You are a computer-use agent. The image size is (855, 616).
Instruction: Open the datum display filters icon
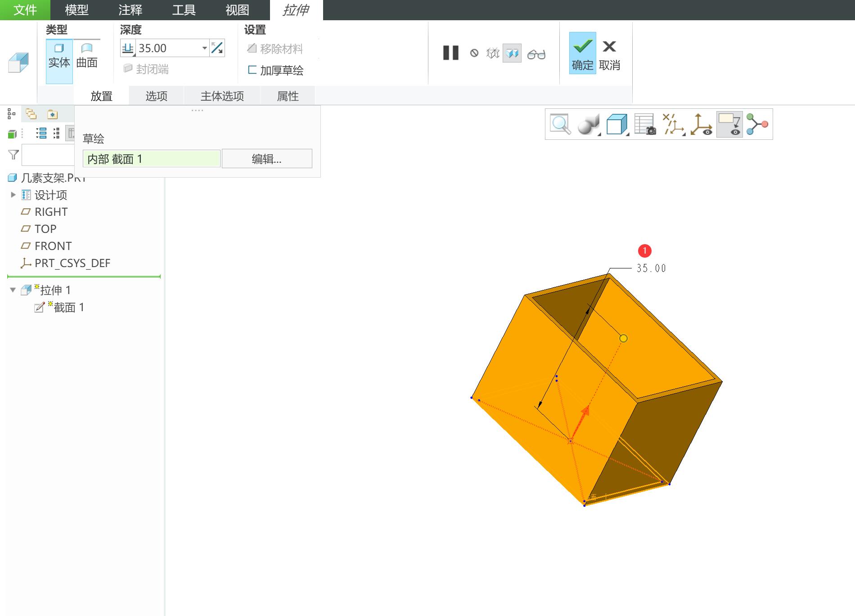(x=673, y=124)
